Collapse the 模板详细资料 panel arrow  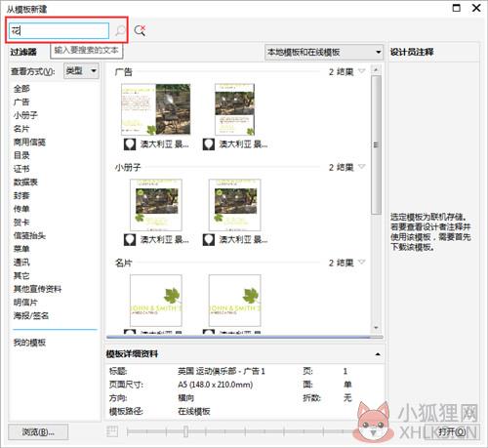click(378, 354)
